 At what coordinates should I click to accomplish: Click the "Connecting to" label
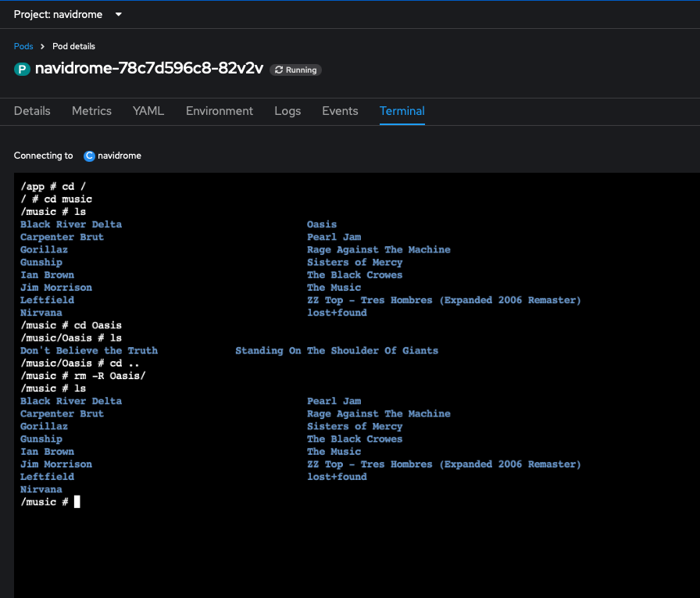coord(43,156)
